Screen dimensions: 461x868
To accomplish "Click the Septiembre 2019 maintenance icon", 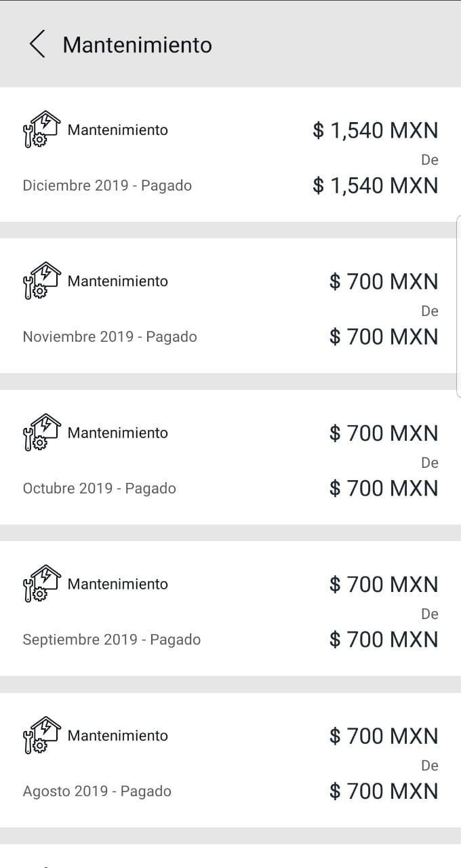I will (41, 584).
